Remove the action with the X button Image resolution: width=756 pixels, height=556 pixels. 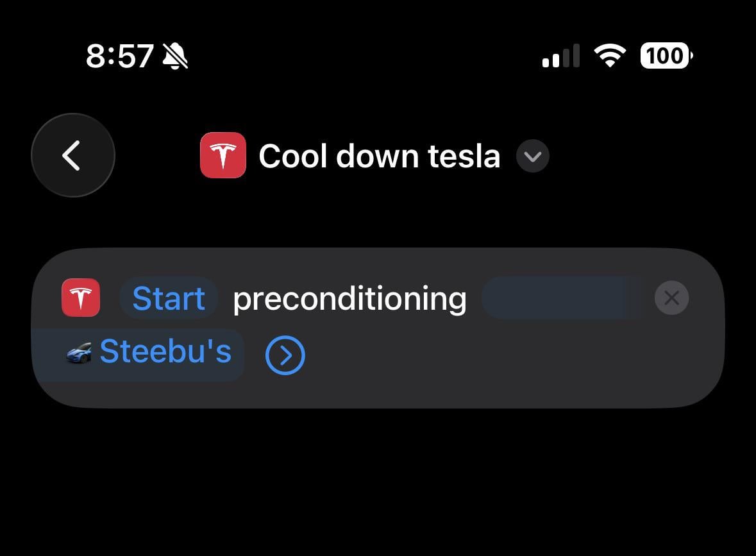[x=671, y=298]
